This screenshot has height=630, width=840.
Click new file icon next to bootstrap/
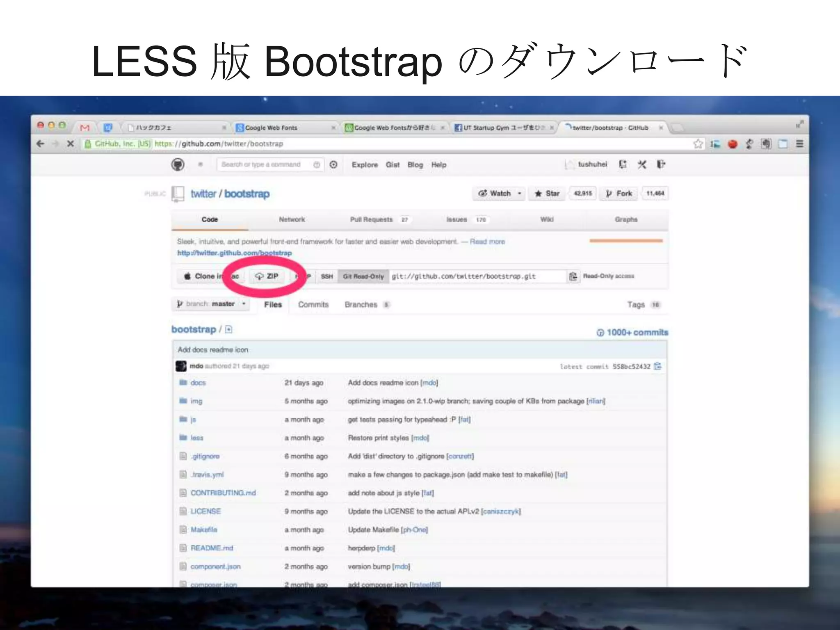(x=228, y=329)
